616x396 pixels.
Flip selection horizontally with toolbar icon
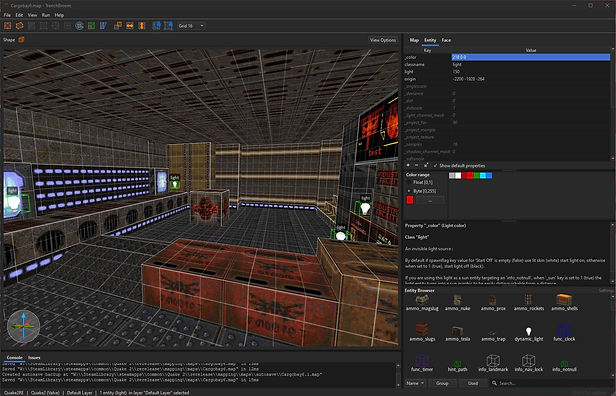(x=130, y=26)
